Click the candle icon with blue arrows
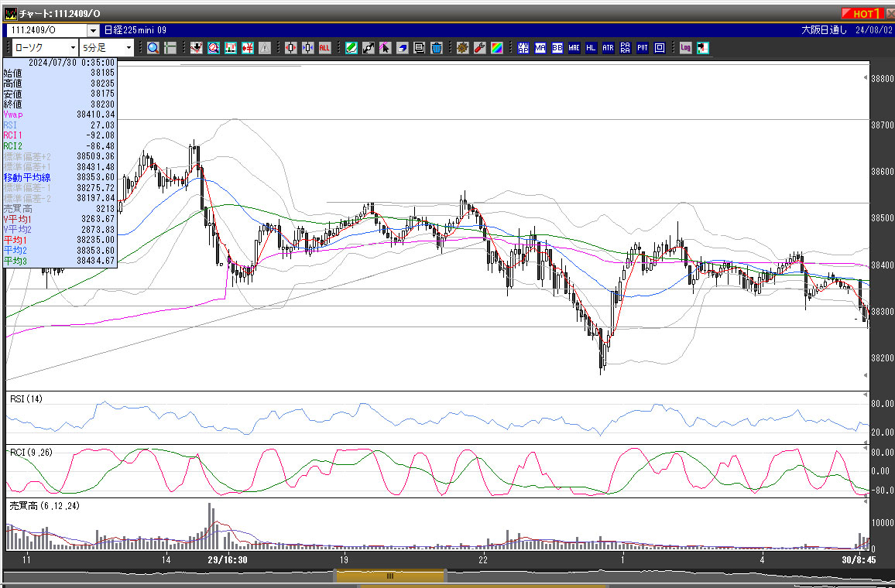Image resolution: width=895 pixels, height=588 pixels. [307, 48]
